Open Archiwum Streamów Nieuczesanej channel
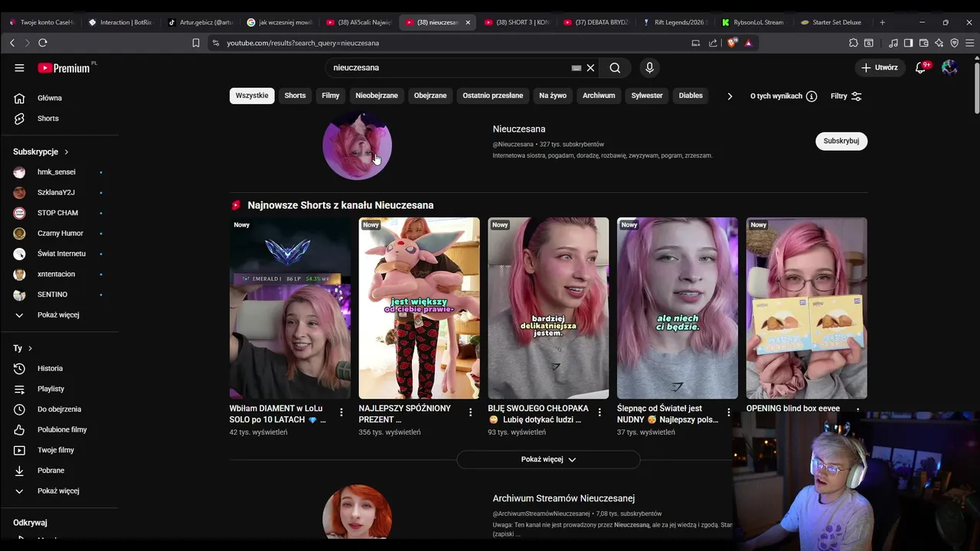The height and width of the screenshot is (551, 980). pos(563,499)
